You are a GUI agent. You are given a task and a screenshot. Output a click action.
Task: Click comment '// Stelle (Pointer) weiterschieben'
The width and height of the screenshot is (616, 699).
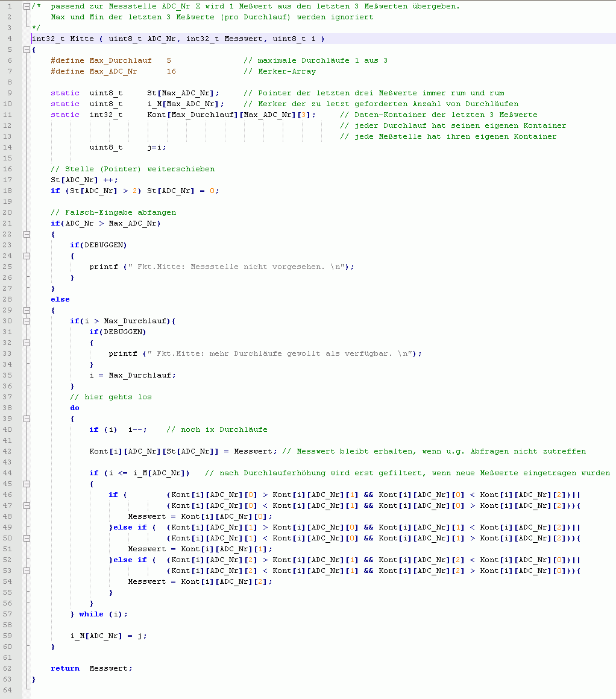133,169
